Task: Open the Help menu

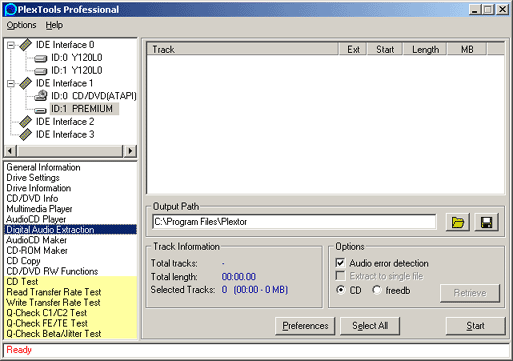Action: [x=54, y=25]
